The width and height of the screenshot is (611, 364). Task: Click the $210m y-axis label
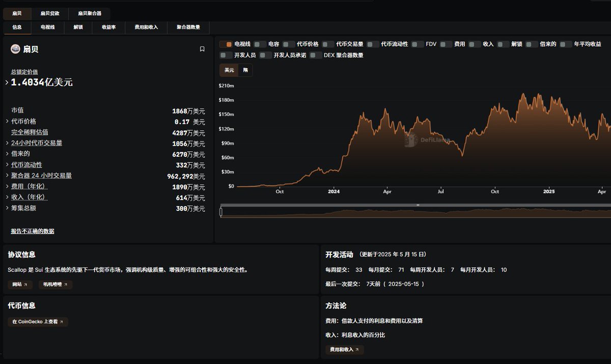(226, 86)
